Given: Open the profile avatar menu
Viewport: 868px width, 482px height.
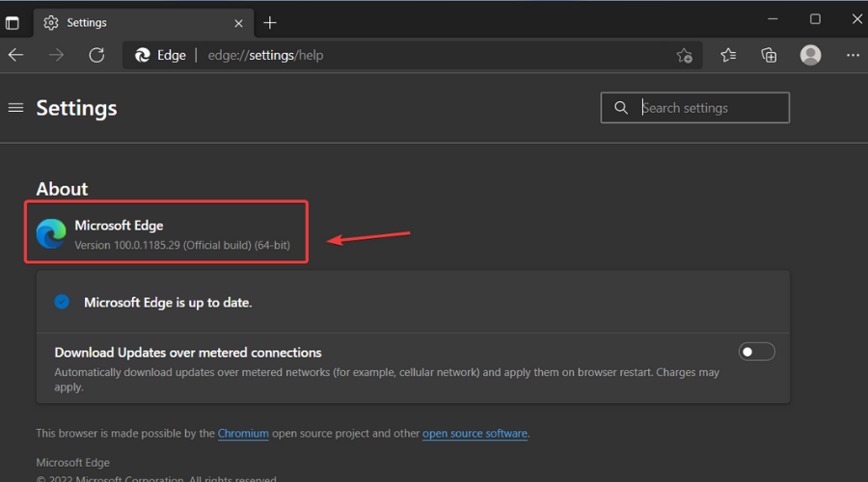Looking at the screenshot, I should (810, 55).
